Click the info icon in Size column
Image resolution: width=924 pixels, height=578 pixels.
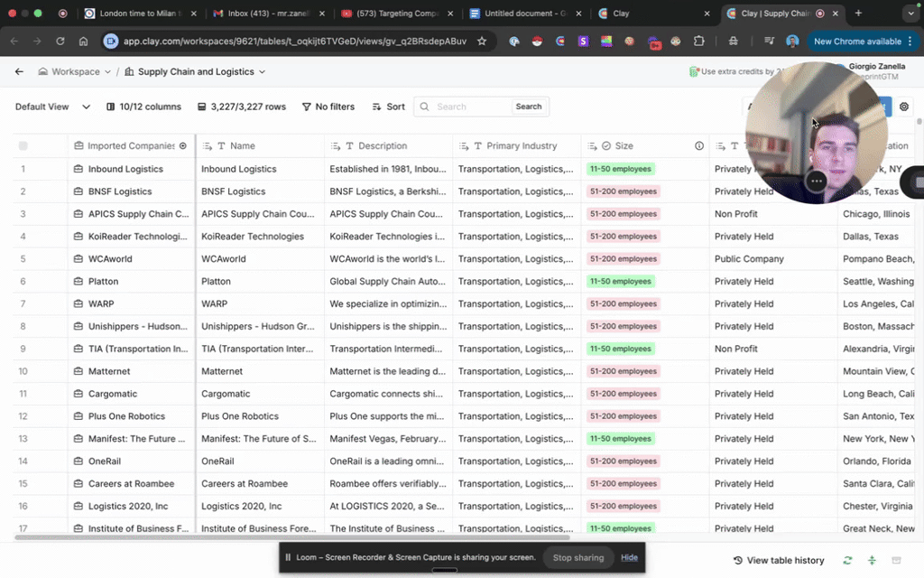[x=699, y=146]
